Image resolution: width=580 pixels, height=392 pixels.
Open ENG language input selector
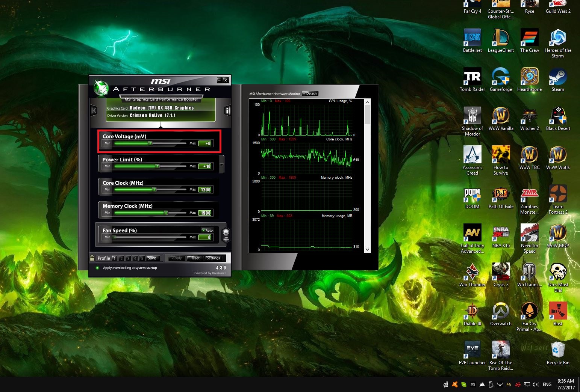[x=547, y=384]
